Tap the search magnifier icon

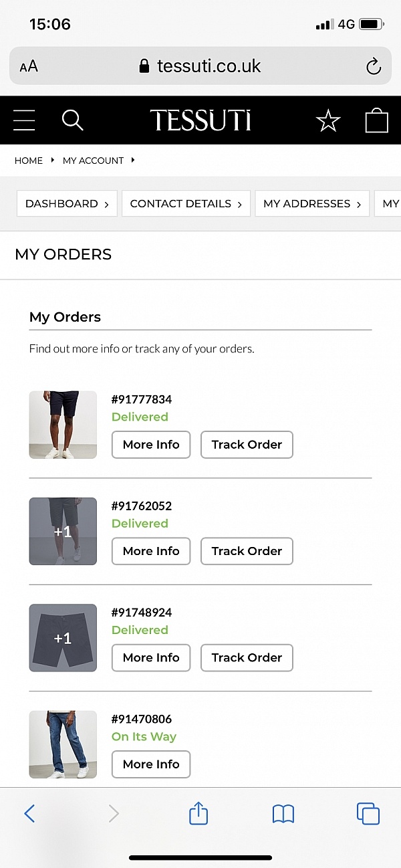click(x=72, y=120)
